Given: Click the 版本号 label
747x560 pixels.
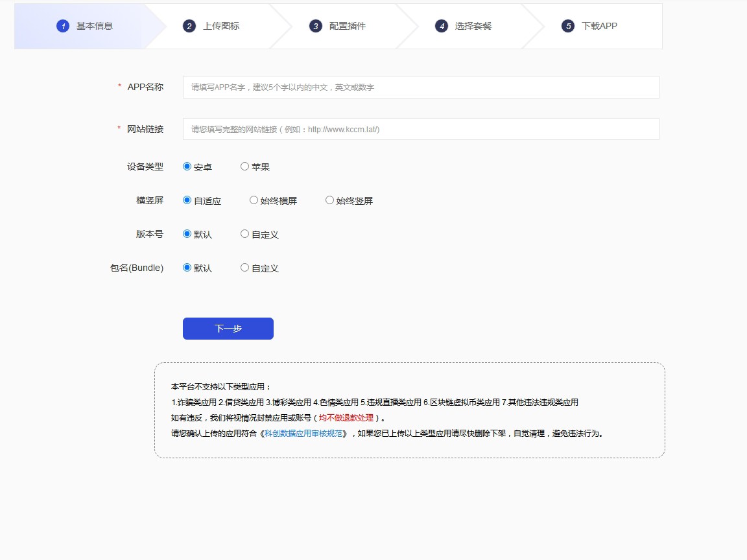Looking at the screenshot, I should [x=150, y=234].
